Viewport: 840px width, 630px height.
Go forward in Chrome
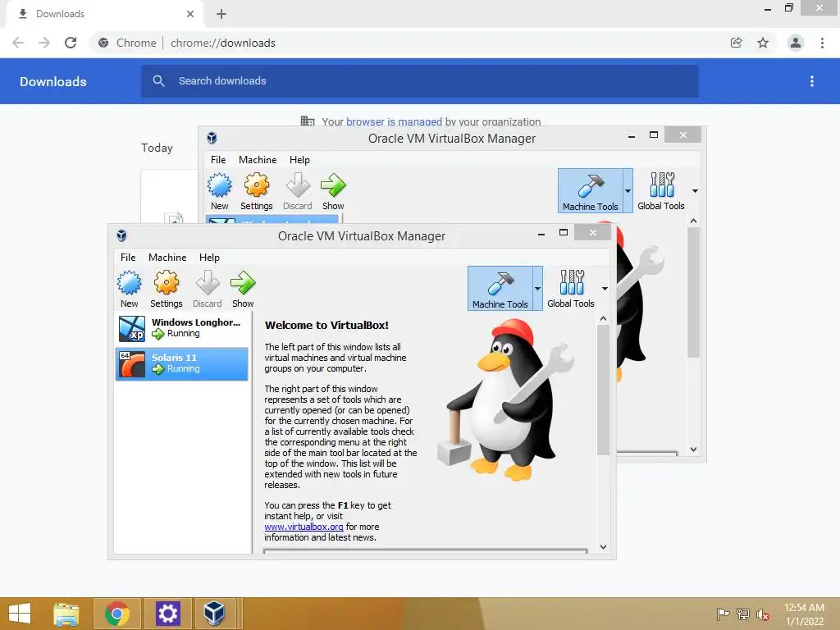tap(44, 43)
